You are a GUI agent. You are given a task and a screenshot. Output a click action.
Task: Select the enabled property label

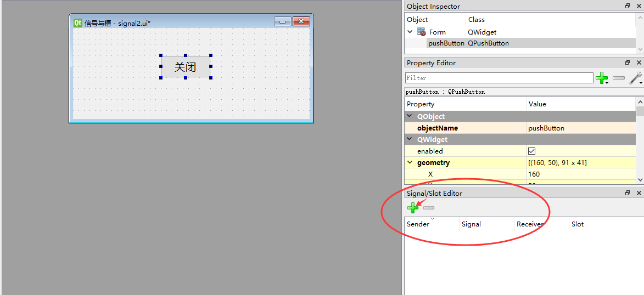click(x=430, y=151)
